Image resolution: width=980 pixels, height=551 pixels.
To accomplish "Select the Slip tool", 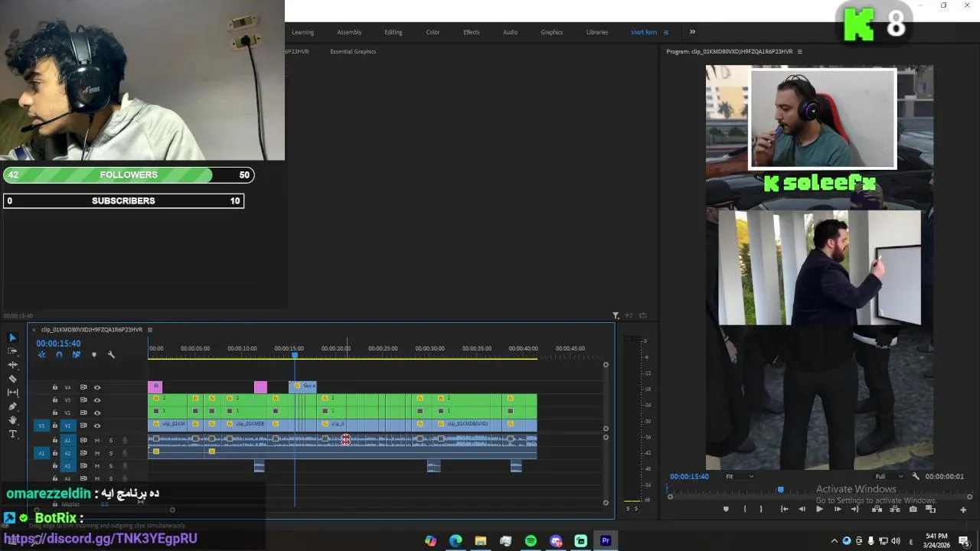I will pyautogui.click(x=12, y=393).
